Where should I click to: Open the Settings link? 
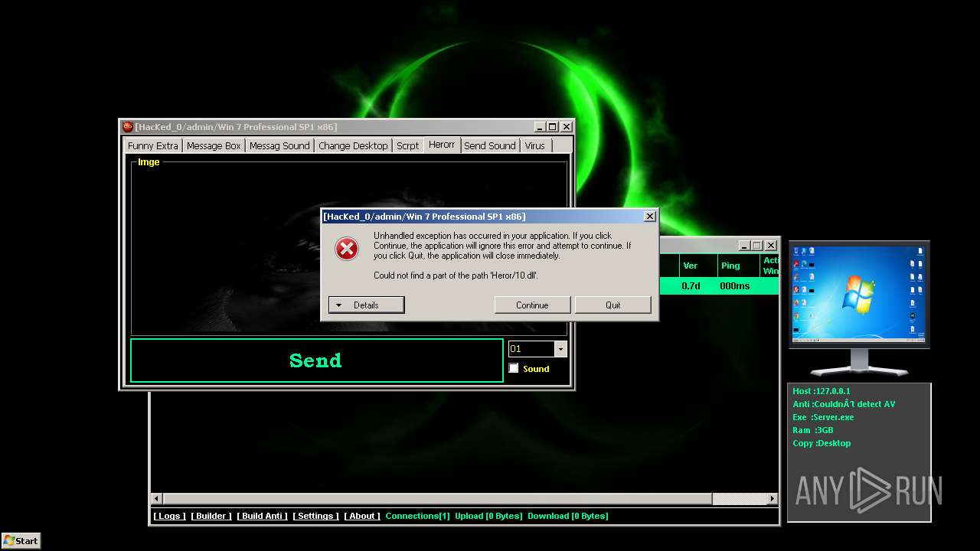pyautogui.click(x=315, y=516)
